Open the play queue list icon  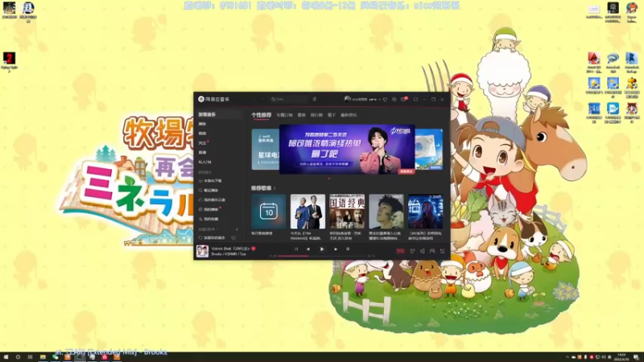click(x=442, y=251)
